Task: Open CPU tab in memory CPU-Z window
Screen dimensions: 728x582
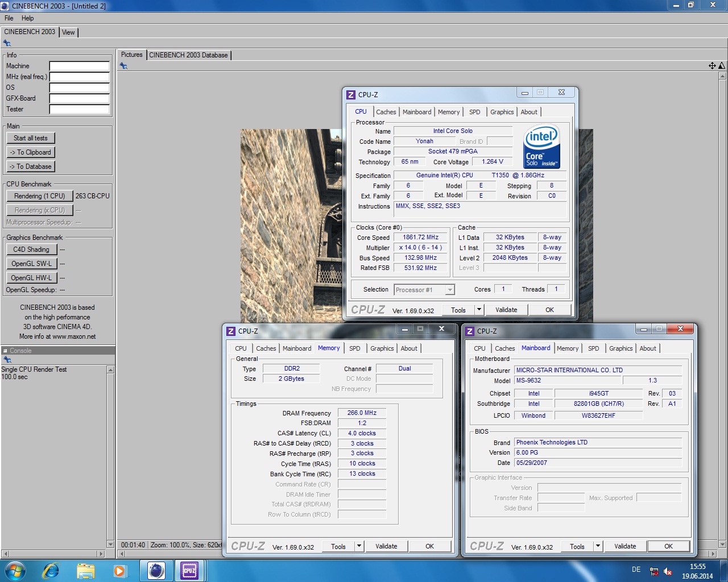Action: pos(241,348)
